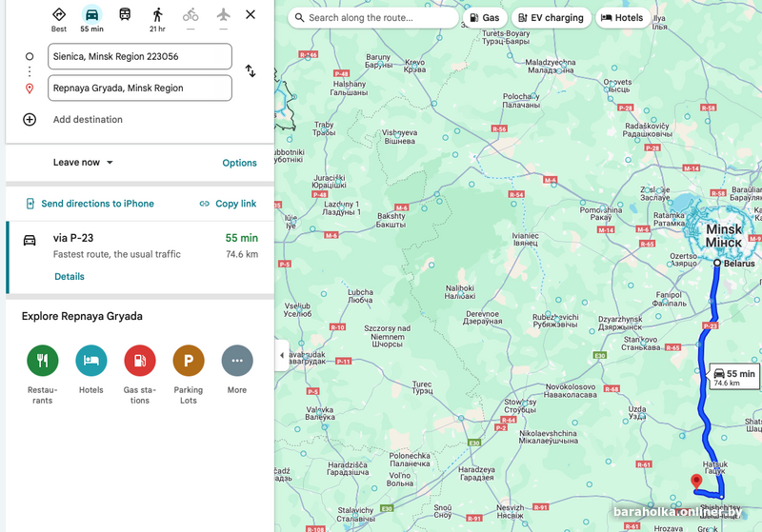Click the Explore Repnaya Gryada heading

pyautogui.click(x=82, y=316)
